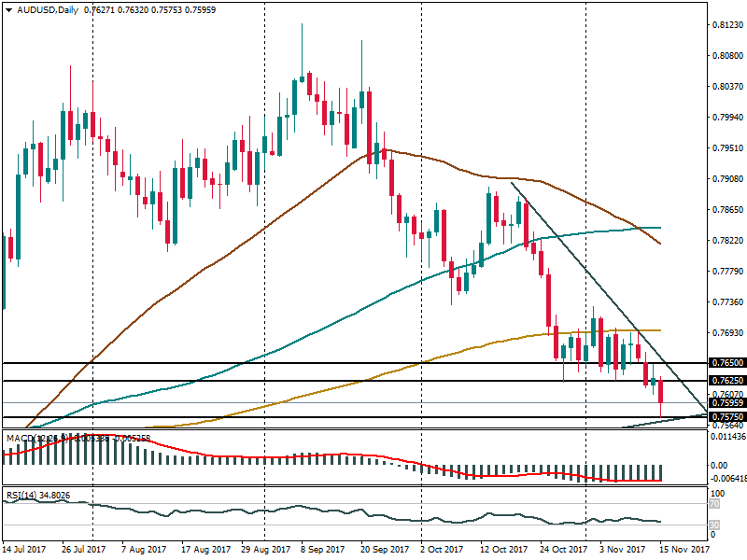Click the MACD 0.00 scale value
747x560 pixels.
coord(720,465)
